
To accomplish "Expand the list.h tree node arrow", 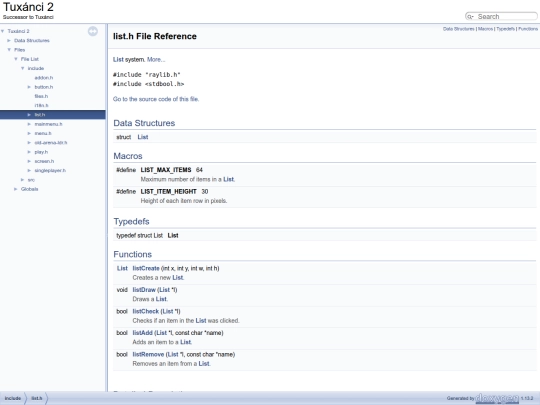I will pos(29,115).
